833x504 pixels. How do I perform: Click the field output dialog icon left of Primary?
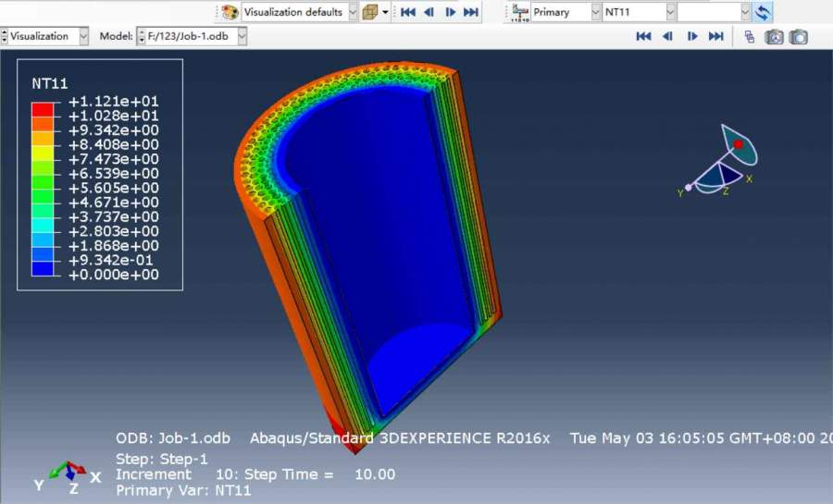coord(520,12)
